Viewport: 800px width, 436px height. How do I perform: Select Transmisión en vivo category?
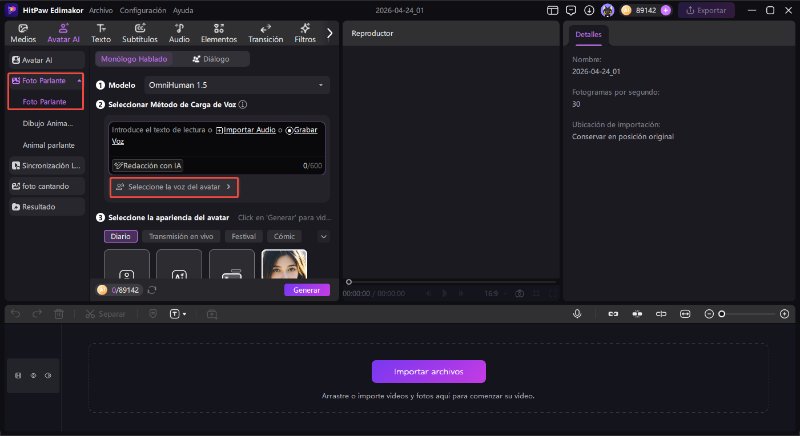181,236
